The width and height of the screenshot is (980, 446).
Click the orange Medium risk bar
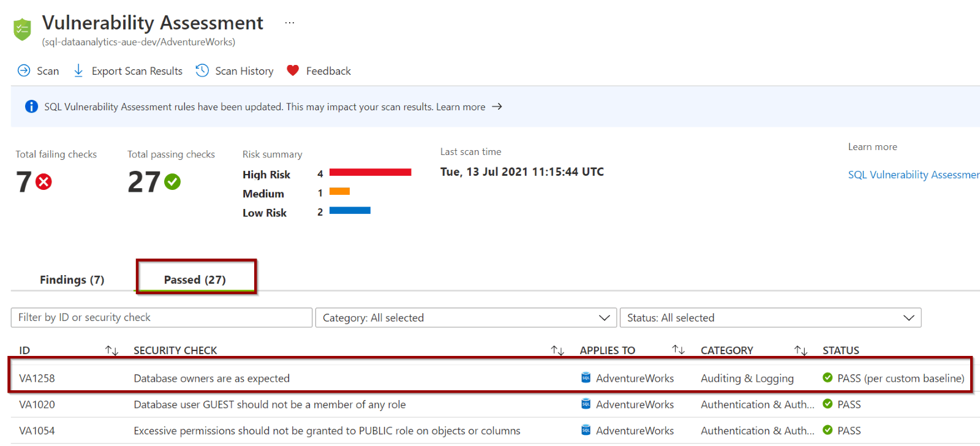[339, 191]
